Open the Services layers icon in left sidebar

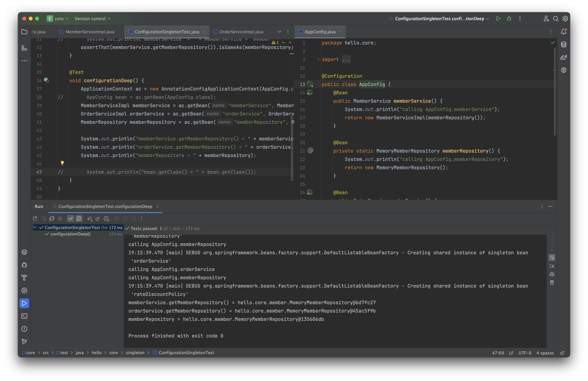pos(24,252)
